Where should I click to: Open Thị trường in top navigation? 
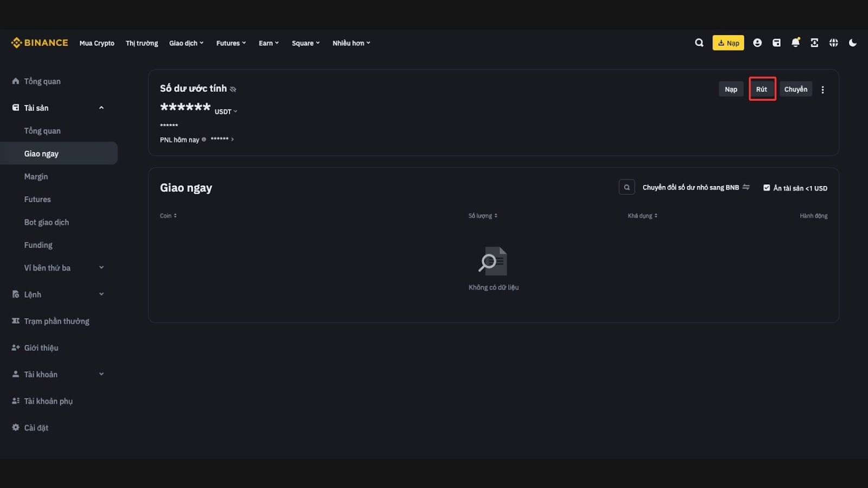point(142,43)
